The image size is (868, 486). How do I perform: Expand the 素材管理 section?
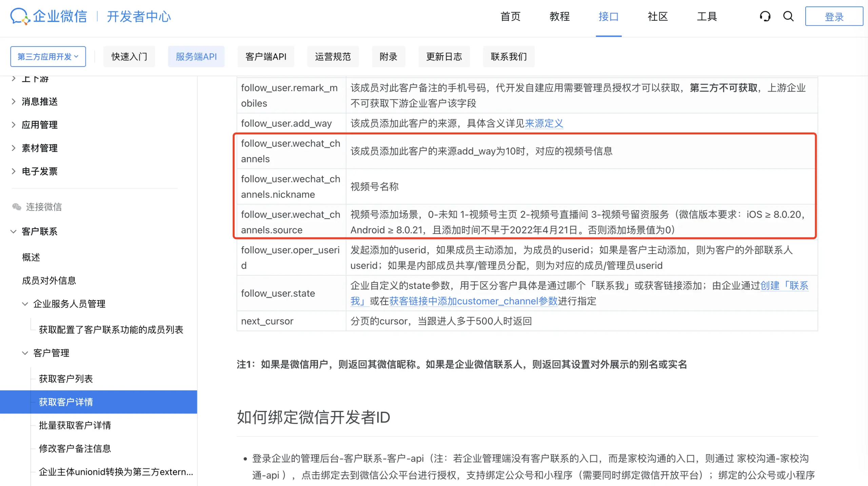(14, 148)
